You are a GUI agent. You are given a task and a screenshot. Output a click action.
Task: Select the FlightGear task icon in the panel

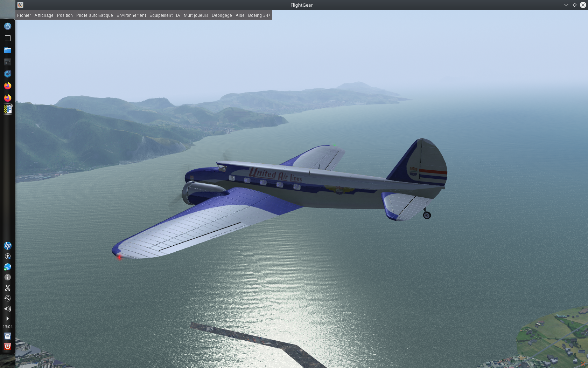click(x=7, y=110)
